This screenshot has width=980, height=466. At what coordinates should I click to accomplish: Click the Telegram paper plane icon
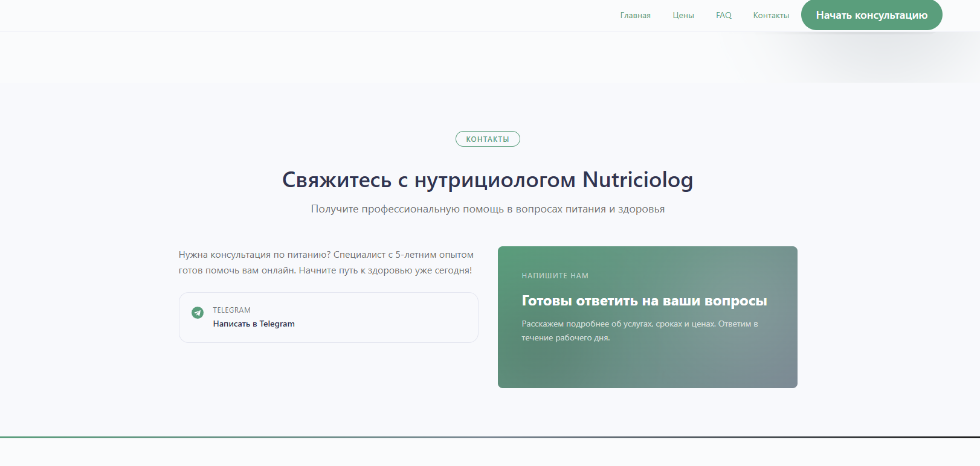(x=198, y=313)
